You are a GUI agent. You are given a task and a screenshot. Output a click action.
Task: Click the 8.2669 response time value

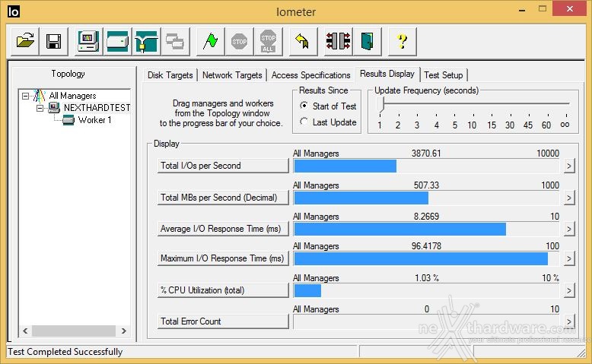click(426, 217)
